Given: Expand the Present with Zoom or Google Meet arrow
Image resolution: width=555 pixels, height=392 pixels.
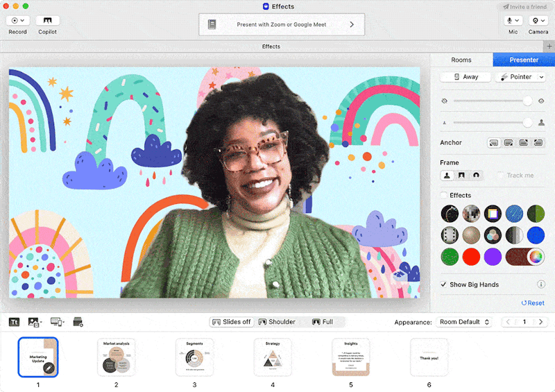Looking at the screenshot, I should point(352,24).
